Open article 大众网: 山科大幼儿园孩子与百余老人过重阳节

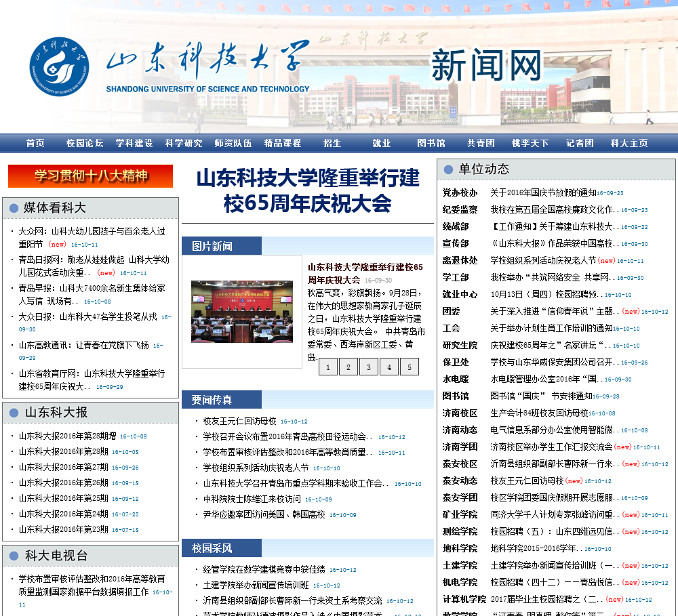coord(92,238)
